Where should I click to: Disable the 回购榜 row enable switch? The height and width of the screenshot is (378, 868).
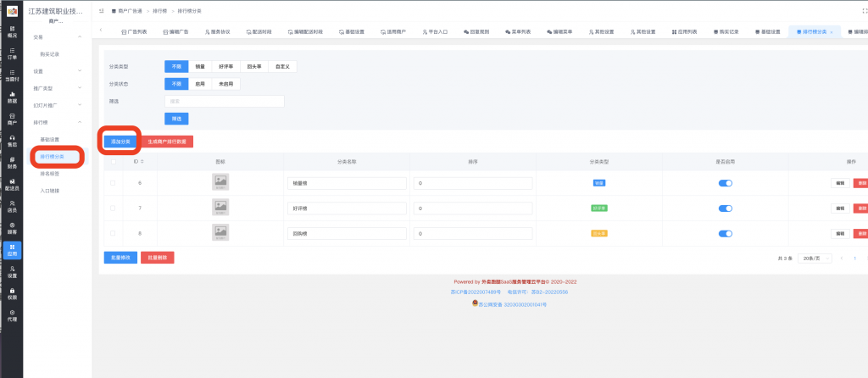(x=725, y=232)
